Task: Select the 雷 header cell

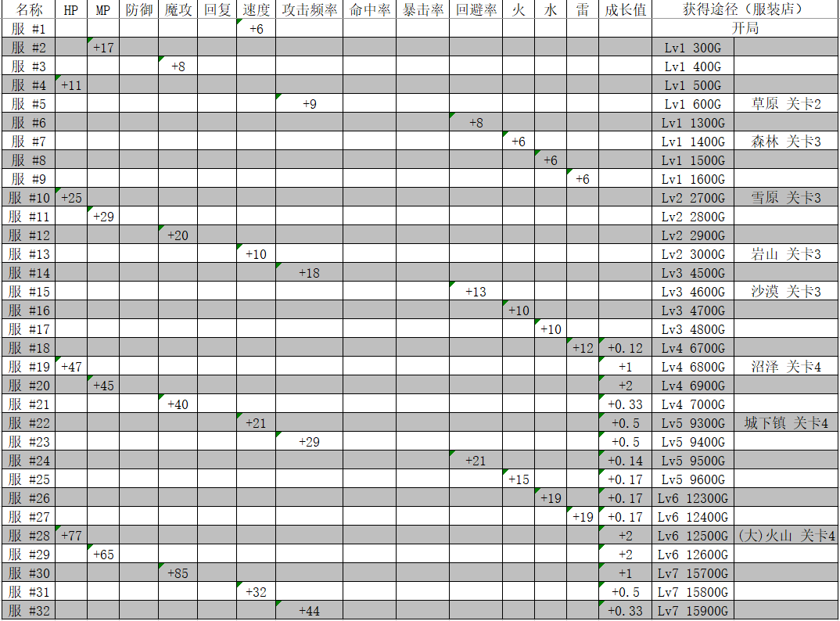Action: click(583, 9)
